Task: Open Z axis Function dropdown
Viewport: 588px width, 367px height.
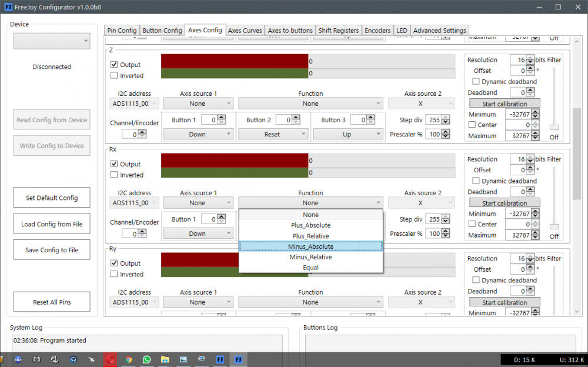Action: coord(310,104)
